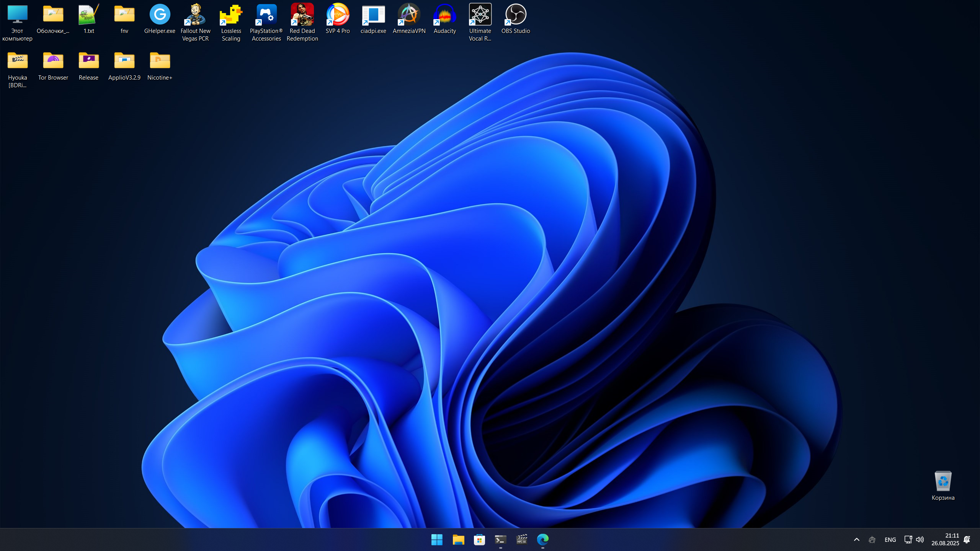Open the Windows Start menu
This screenshot has width=980, height=551.
coord(437,540)
